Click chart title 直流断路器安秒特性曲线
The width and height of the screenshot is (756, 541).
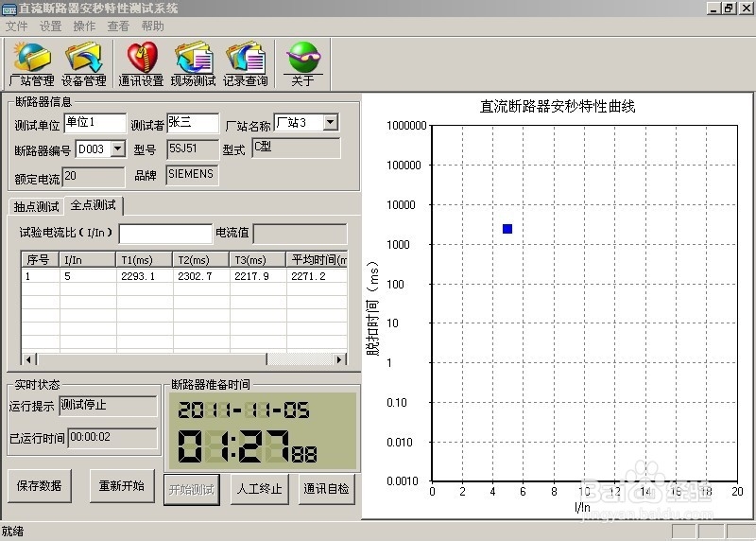tap(558, 106)
